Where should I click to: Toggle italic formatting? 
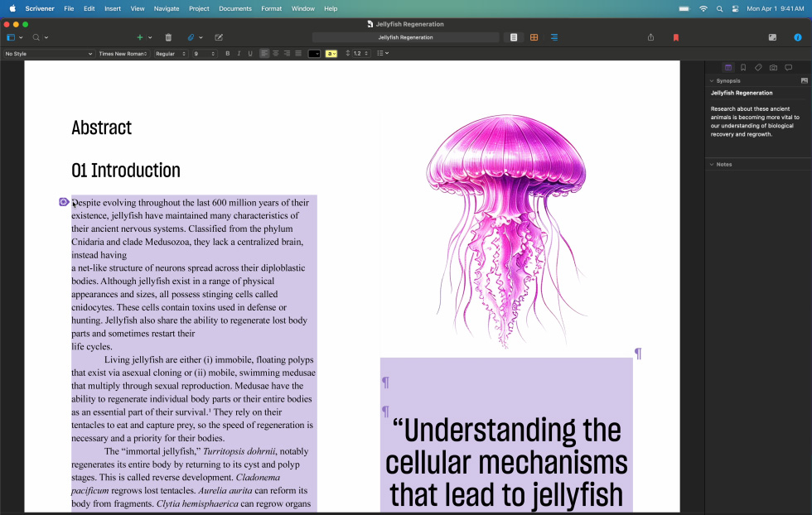pos(239,54)
